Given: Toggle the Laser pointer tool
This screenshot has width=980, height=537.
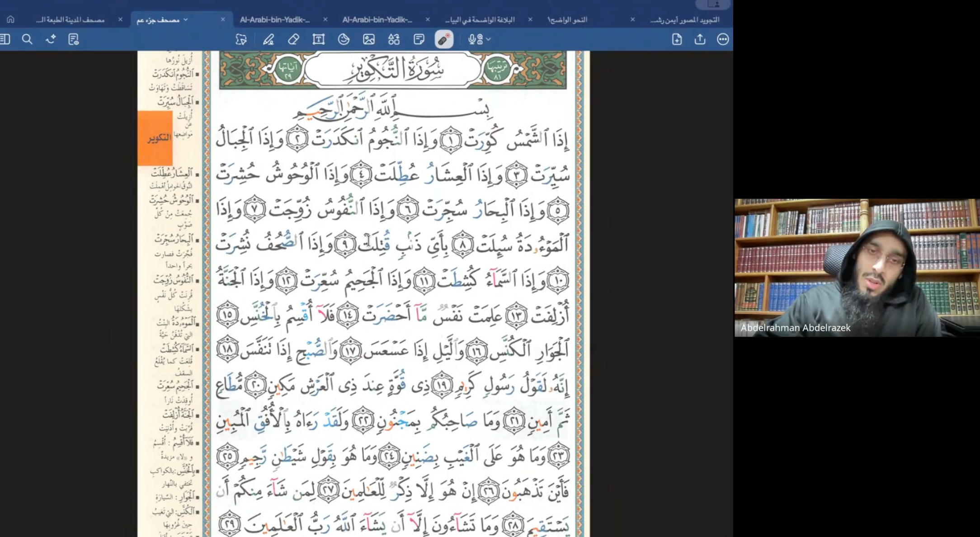Looking at the screenshot, I should [444, 39].
